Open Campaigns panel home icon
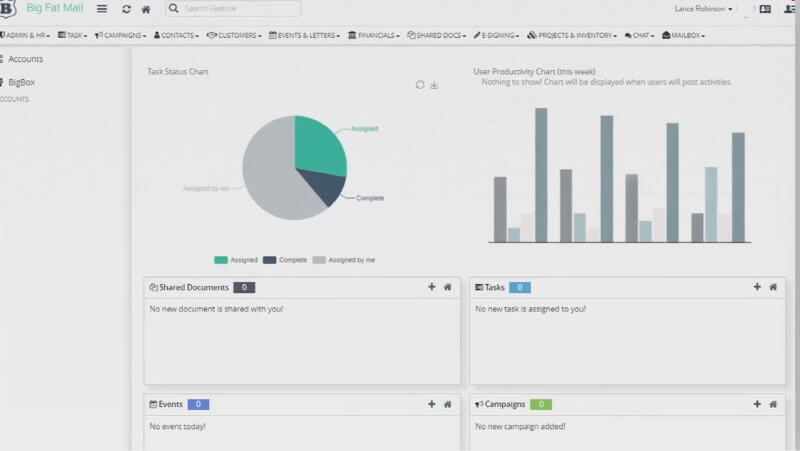The height and width of the screenshot is (451, 800). pyautogui.click(x=773, y=404)
